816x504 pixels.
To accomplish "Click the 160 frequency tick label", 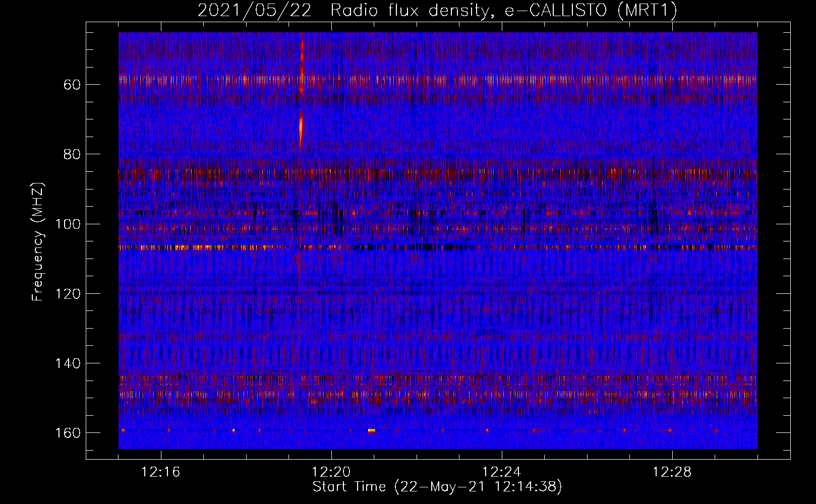I will pyautogui.click(x=68, y=433).
